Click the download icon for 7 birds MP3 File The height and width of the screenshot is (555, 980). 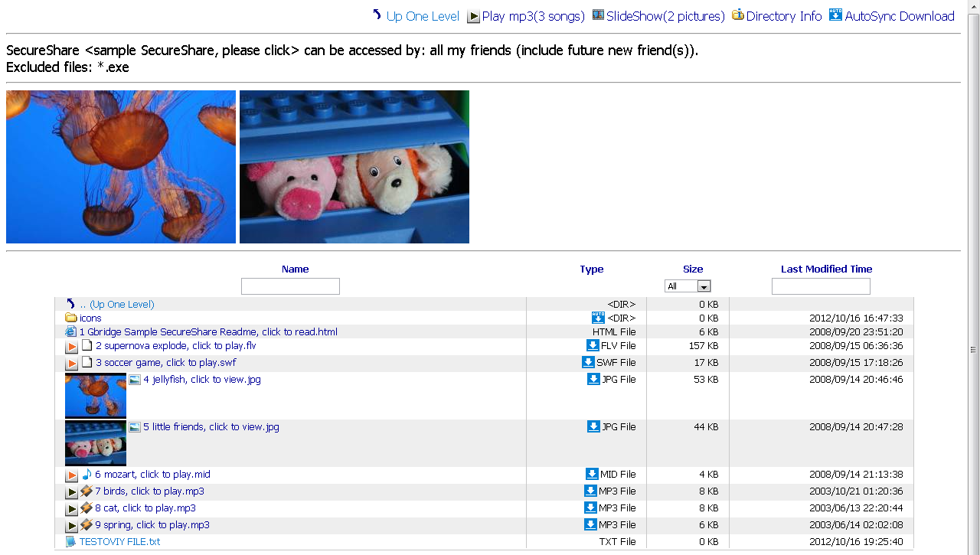[x=590, y=491]
